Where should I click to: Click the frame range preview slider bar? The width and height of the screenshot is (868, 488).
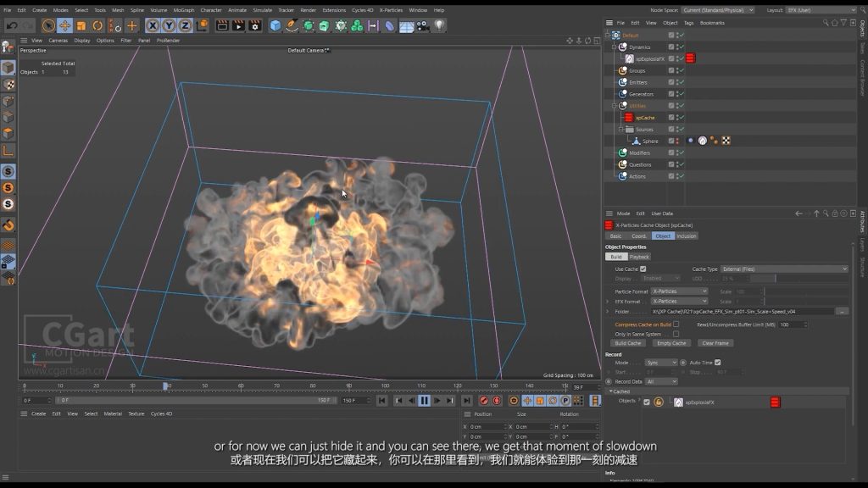tap(196, 400)
